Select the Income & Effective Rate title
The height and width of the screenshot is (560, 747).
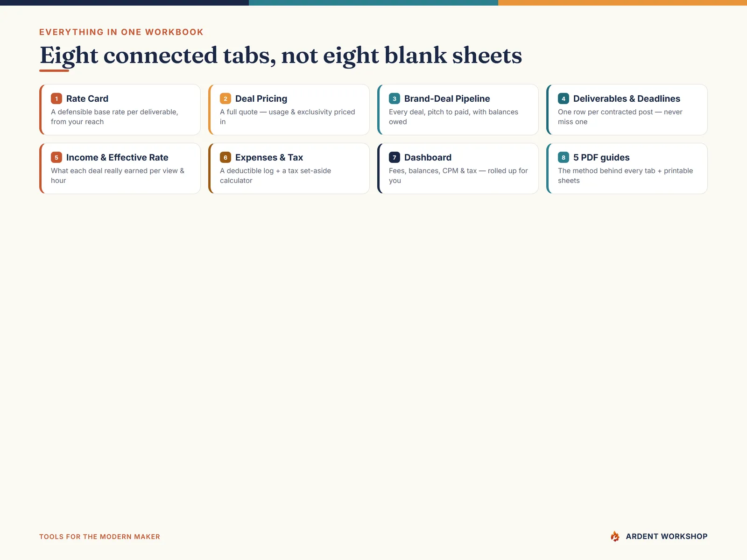click(x=117, y=157)
